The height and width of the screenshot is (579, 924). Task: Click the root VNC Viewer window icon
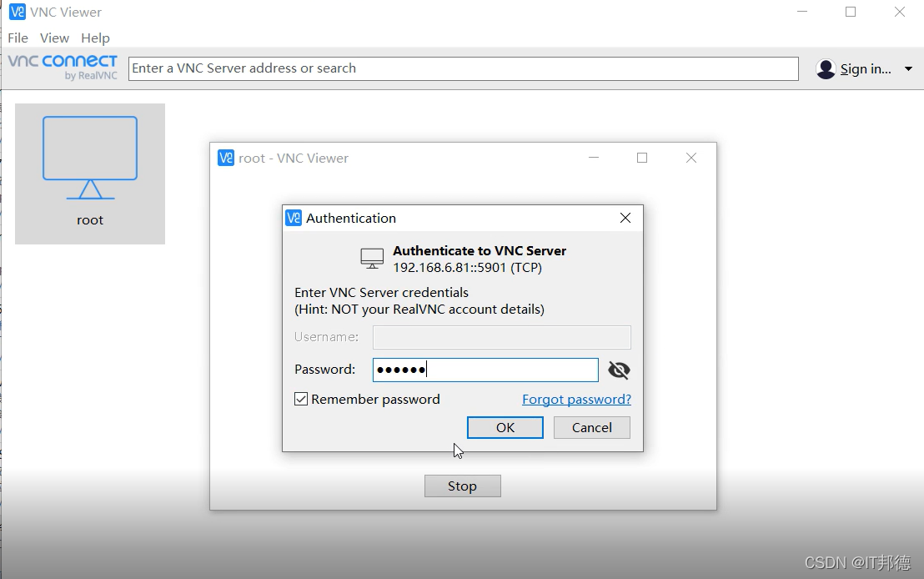click(x=226, y=158)
